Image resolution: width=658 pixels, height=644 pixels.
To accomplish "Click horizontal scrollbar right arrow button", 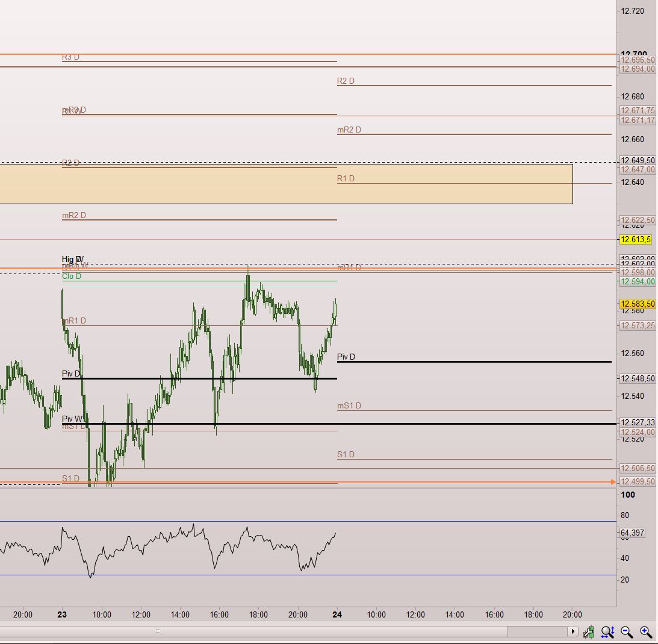I will (x=573, y=631).
